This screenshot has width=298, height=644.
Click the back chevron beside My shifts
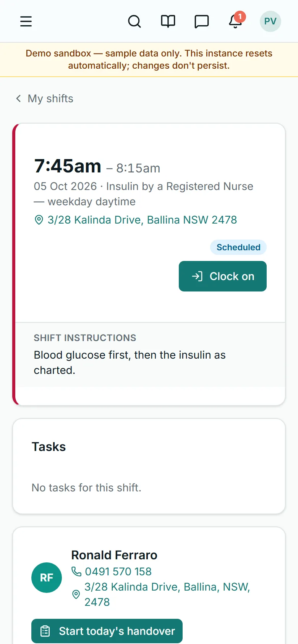18,98
